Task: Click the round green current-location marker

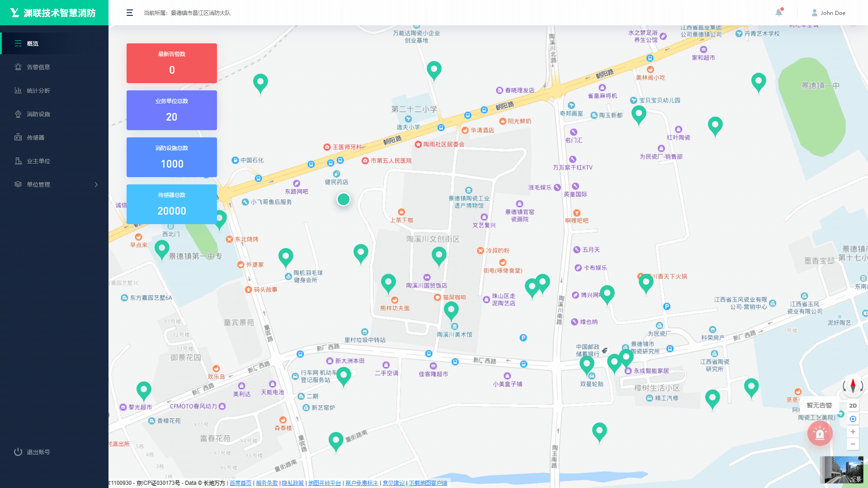Action: [344, 199]
